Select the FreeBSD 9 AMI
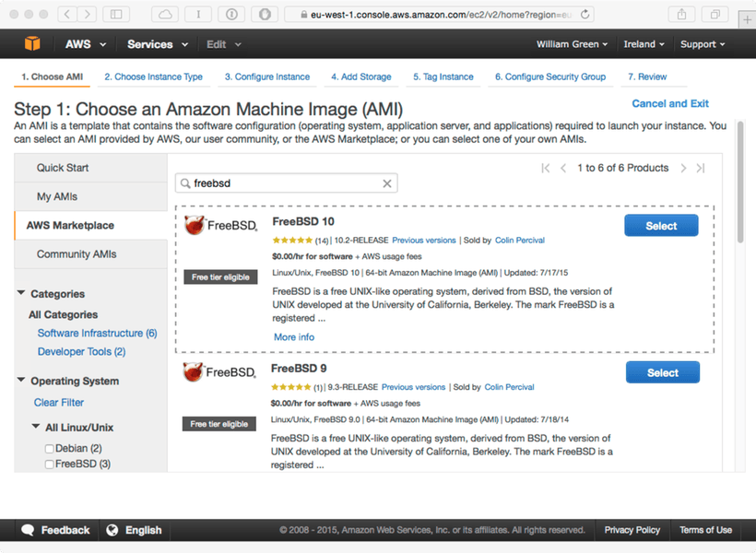The height and width of the screenshot is (553, 756). (x=663, y=372)
